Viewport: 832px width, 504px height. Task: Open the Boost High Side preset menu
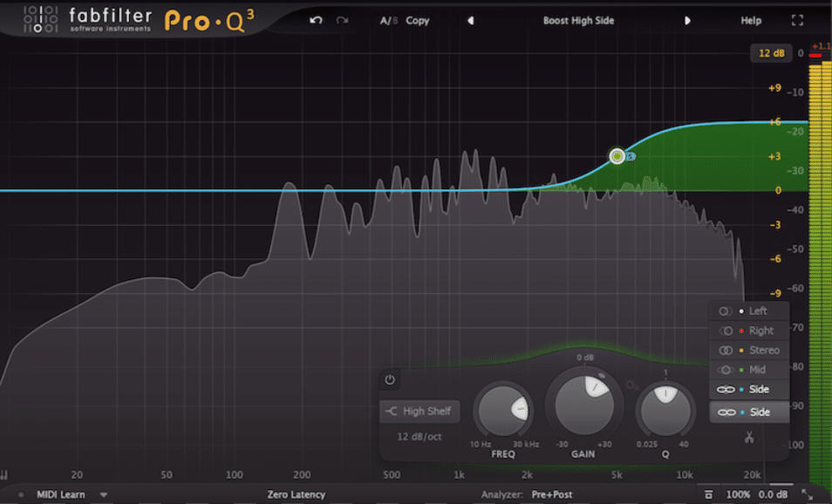tap(578, 21)
